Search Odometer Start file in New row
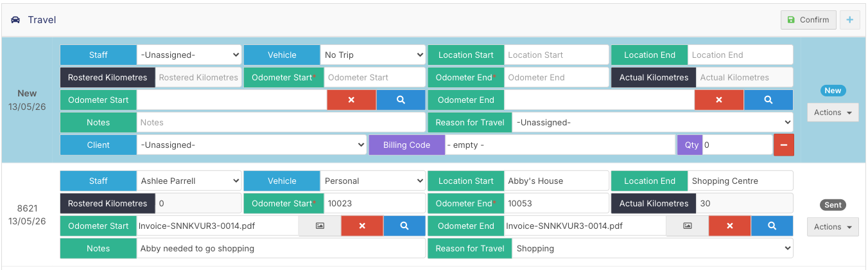Image resolution: width=868 pixels, height=270 pixels. [x=401, y=100]
